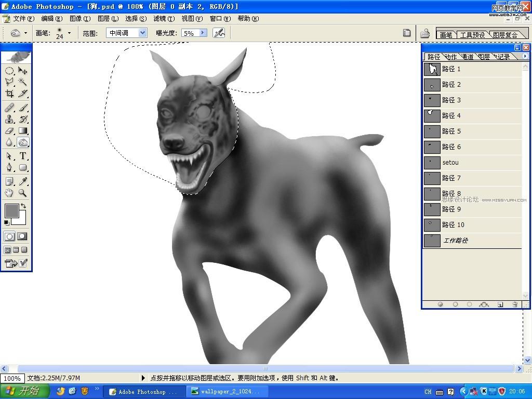This screenshot has height=399, width=532.
Task: Select the 路径 4 path row
Action: coord(472,116)
